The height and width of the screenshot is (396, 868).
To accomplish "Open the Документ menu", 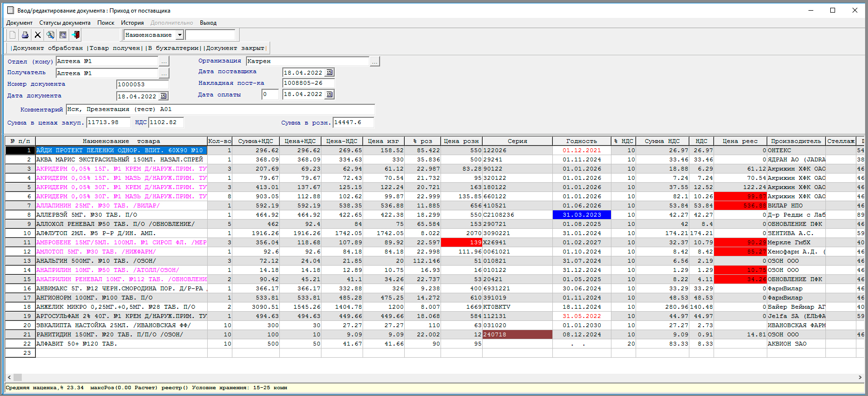I will (x=19, y=23).
